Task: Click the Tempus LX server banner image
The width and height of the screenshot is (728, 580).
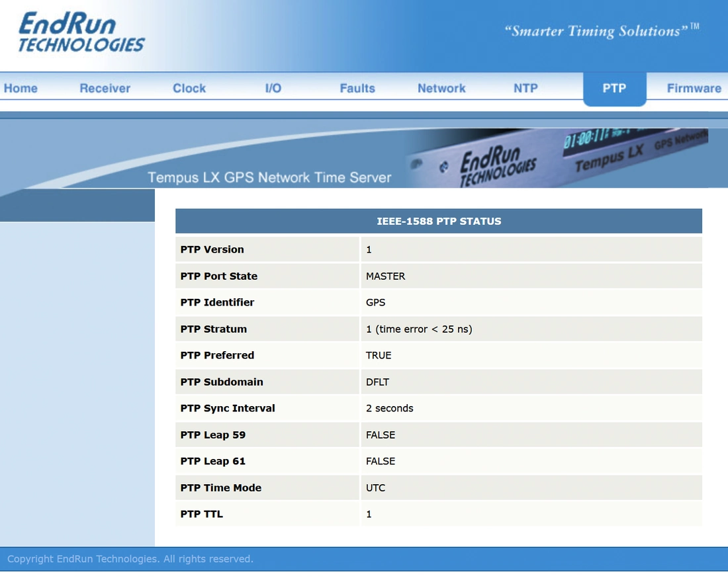Action: tap(557, 158)
